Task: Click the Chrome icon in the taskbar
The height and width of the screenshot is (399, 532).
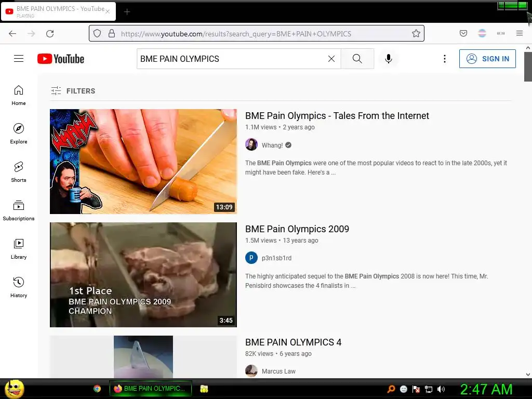Action: pyautogui.click(x=97, y=389)
